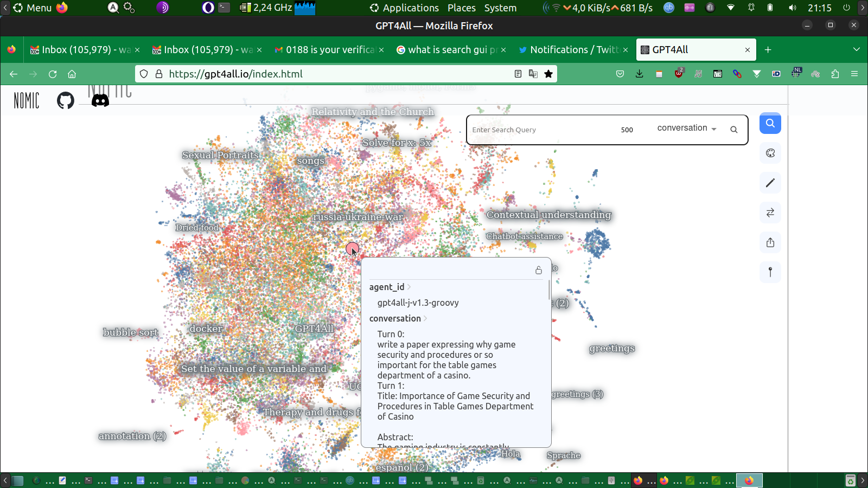Reload the current page
This screenshot has height=488, width=868.
(x=53, y=74)
